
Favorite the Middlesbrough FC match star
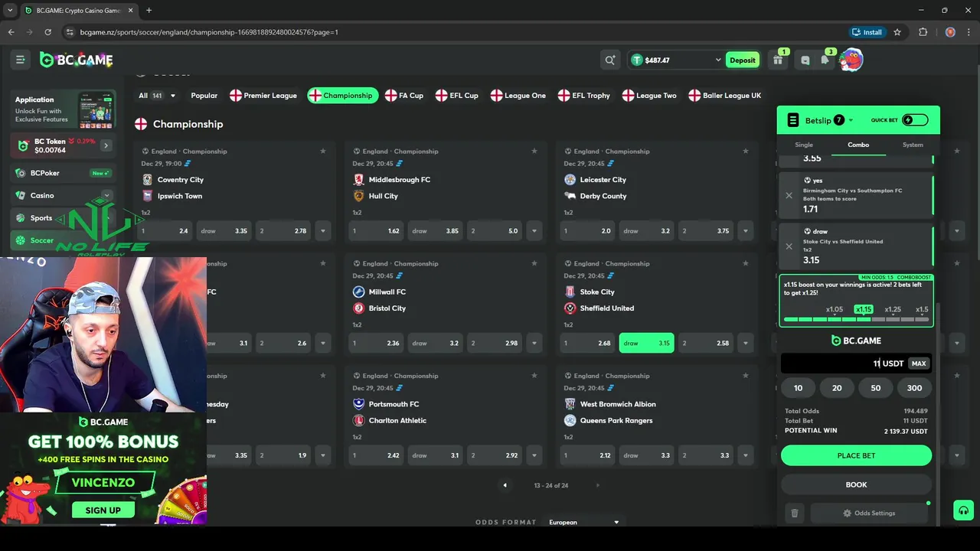point(534,151)
